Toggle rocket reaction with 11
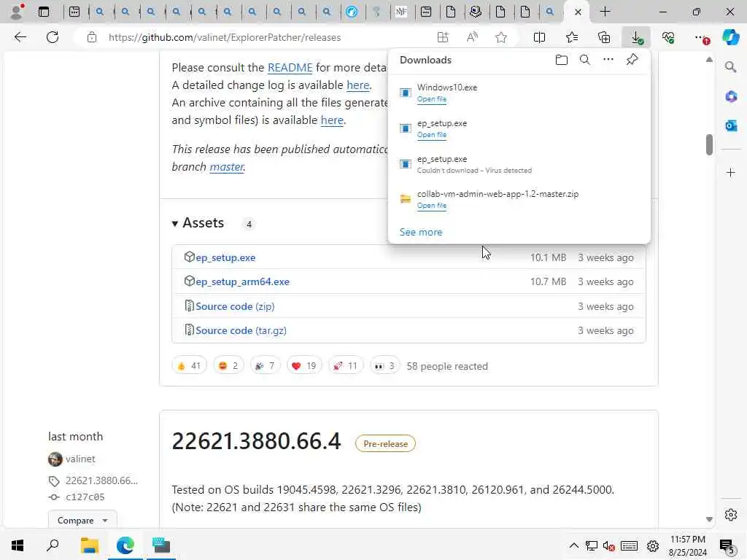 pyautogui.click(x=345, y=366)
